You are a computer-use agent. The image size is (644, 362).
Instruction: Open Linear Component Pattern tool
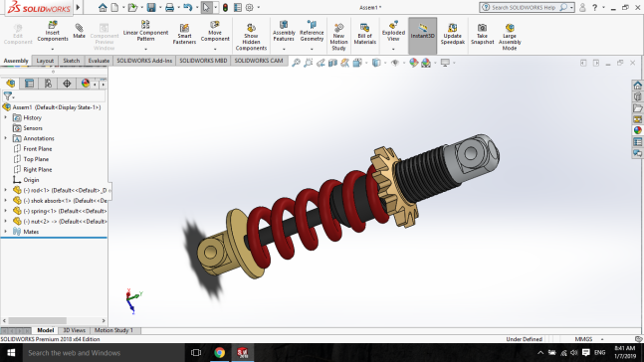click(x=145, y=31)
